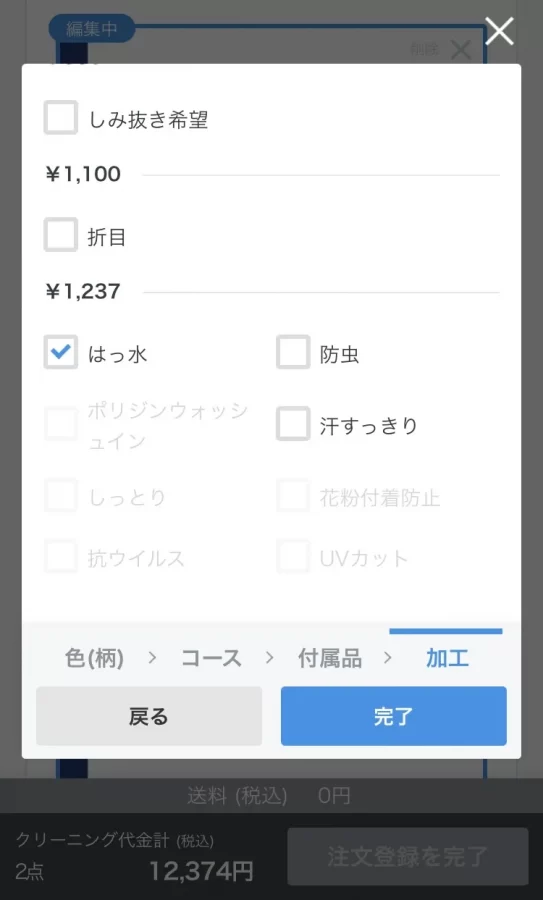543x900 pixels.
Task: Click the 削除 X icon behind the modal
Action: click(460, 51)
